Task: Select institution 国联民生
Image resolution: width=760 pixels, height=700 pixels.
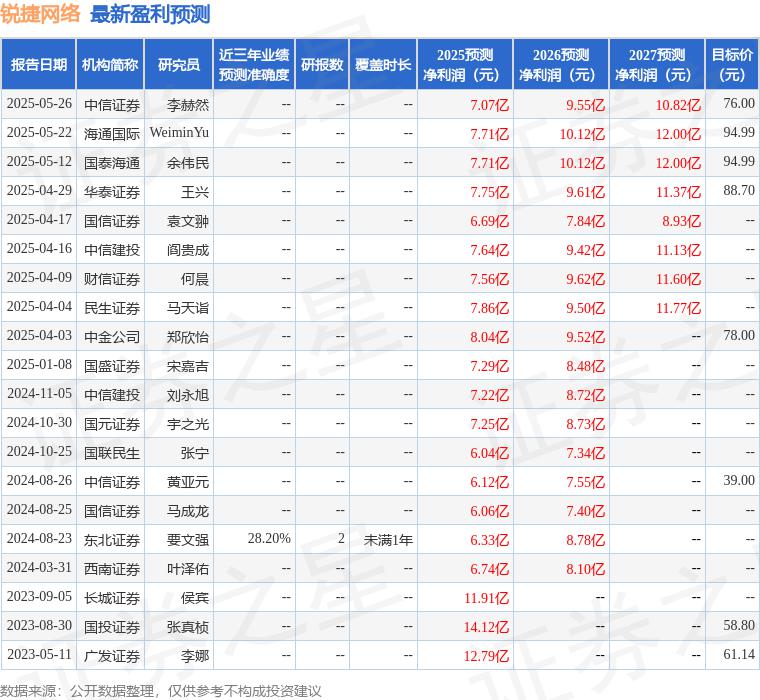Action: (x=112, y=453)
